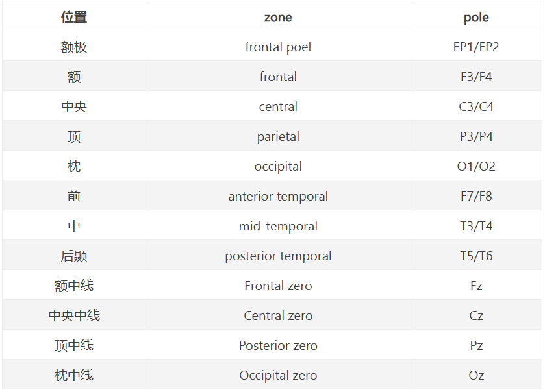Click the "位置" column header
The image size is (545, 392).
[74, 18]
